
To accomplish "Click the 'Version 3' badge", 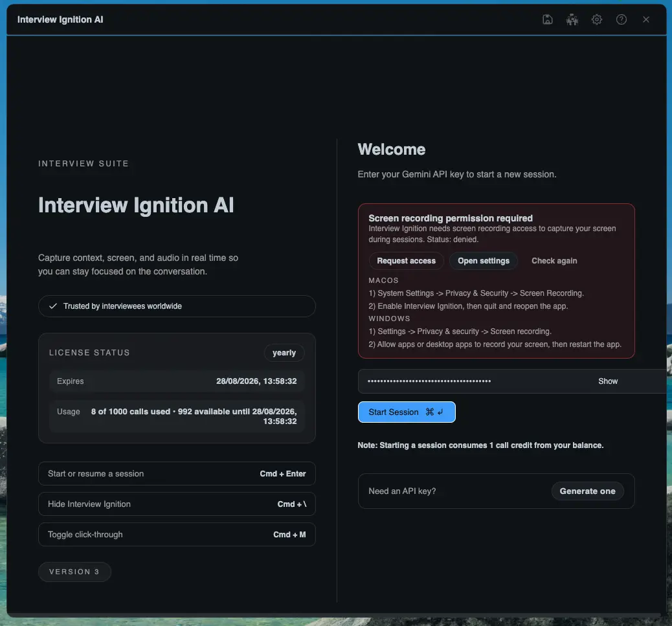I will tap(74, 572).
